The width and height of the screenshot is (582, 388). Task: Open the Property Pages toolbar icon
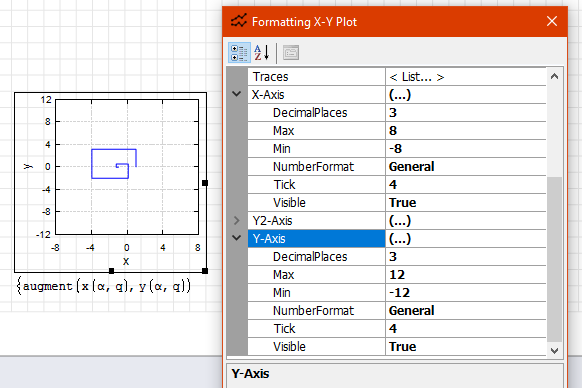point(291,53)
